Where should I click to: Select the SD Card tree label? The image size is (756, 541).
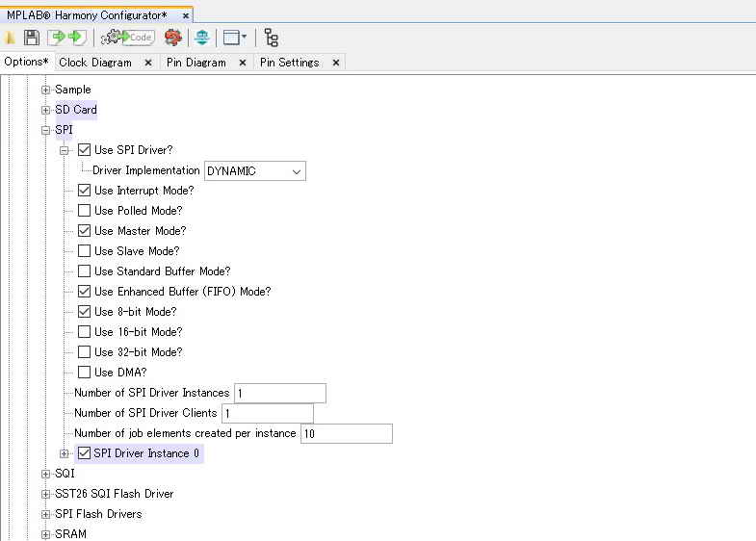click(x=76, y=110)
